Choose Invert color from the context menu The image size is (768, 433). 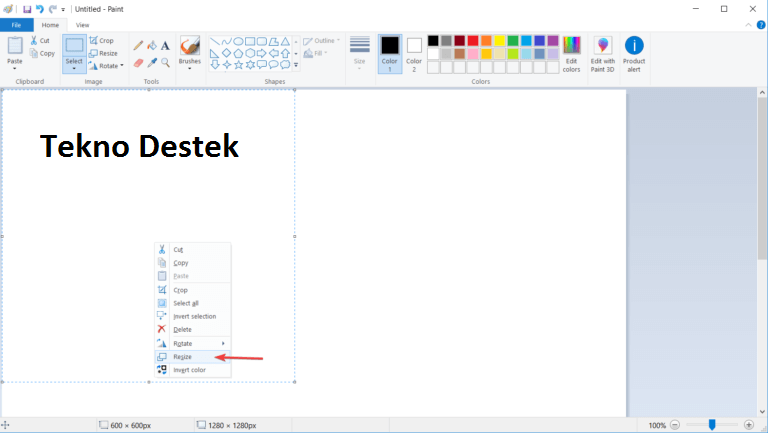(188, 370)
